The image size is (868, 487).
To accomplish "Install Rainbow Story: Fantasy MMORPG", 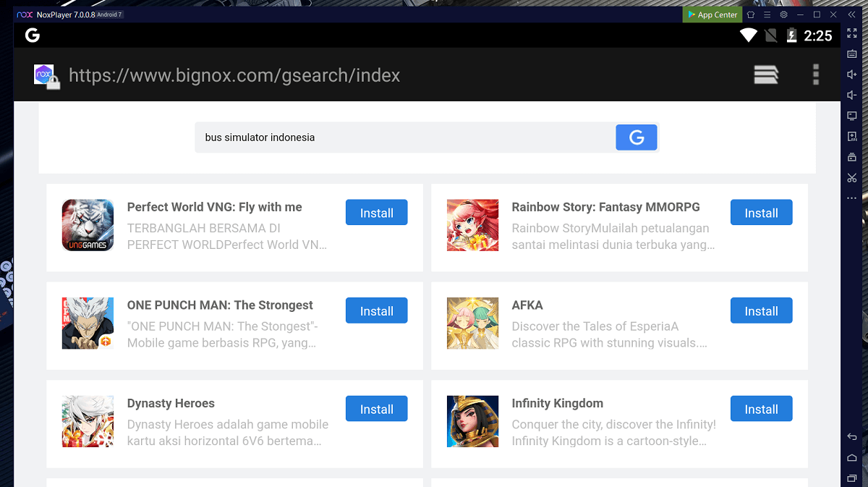I will click(x=762, y=213).
